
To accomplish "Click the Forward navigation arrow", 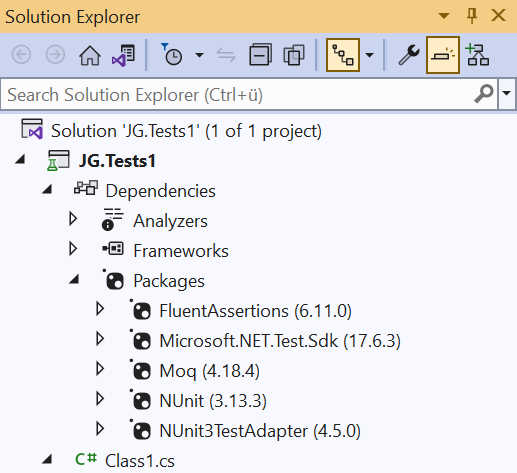I will tap(55, 54).
